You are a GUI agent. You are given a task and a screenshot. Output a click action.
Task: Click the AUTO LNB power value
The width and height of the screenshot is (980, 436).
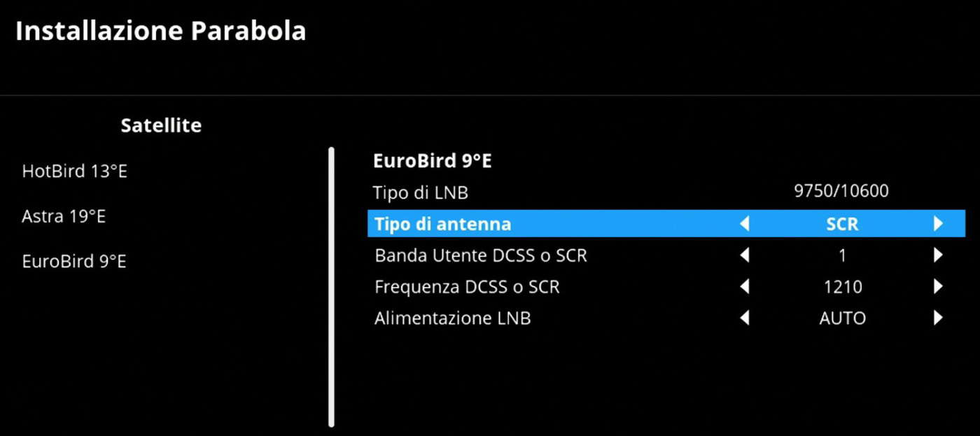tap(842, 318)
